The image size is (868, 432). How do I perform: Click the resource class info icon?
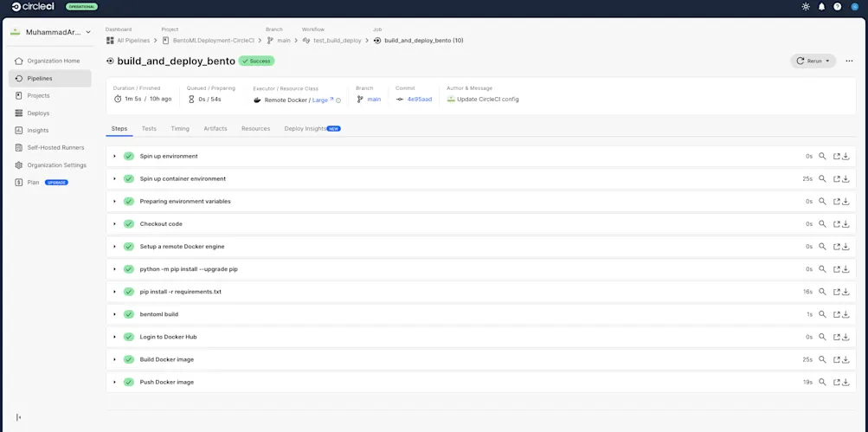pos(338,100)
